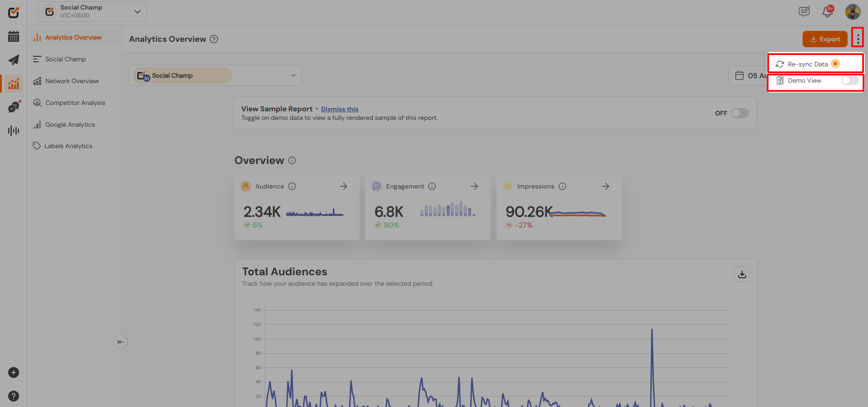Toggle the Demo View switch

(850, 80)
